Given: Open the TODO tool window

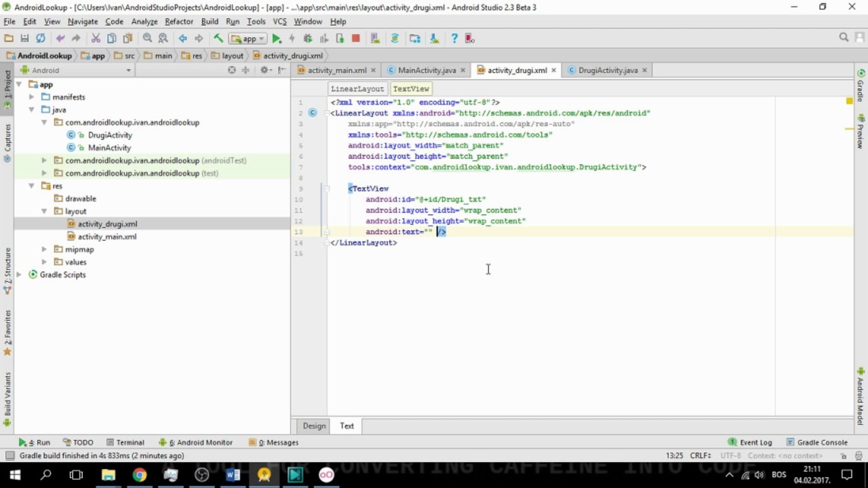Looking at the screenshot, I should pyautogui.click(x=78, y=443).
